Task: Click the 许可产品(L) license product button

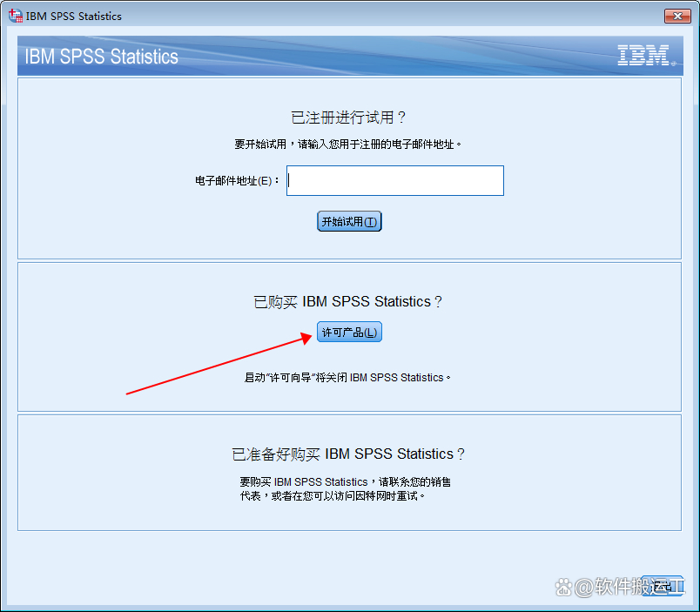Action: tap(349, 332)
